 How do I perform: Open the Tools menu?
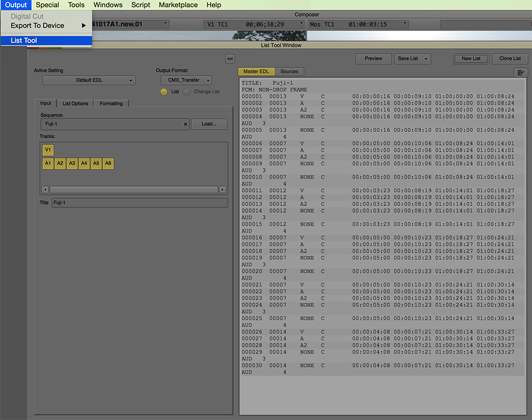pos(76,5)
